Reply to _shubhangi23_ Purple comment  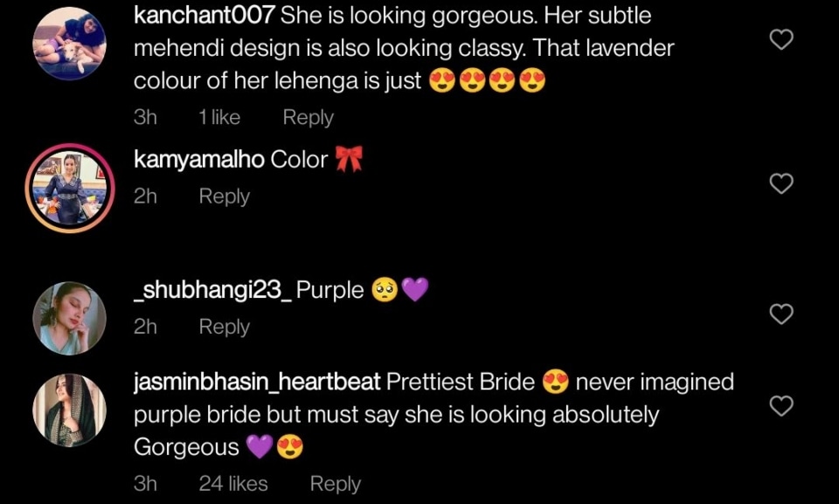tap(225, 327)
